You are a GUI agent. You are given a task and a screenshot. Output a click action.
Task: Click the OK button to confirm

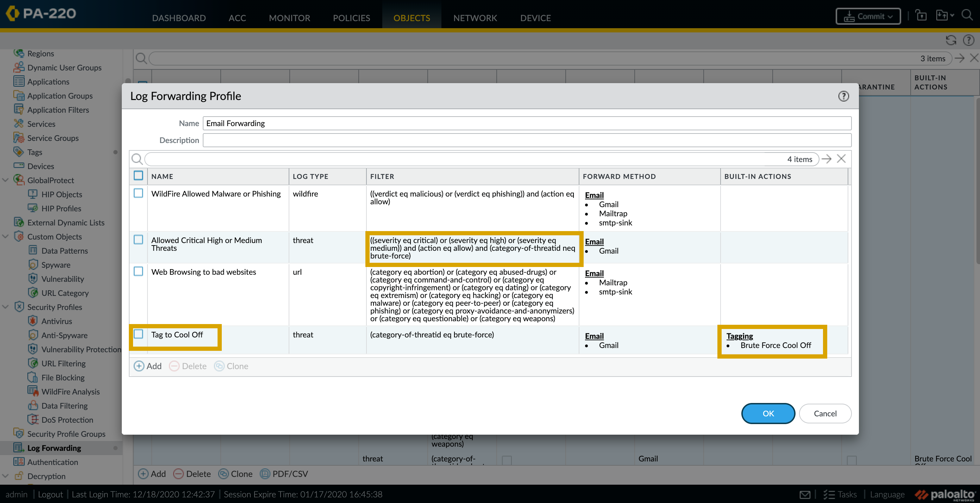click(x=768, y=413)
